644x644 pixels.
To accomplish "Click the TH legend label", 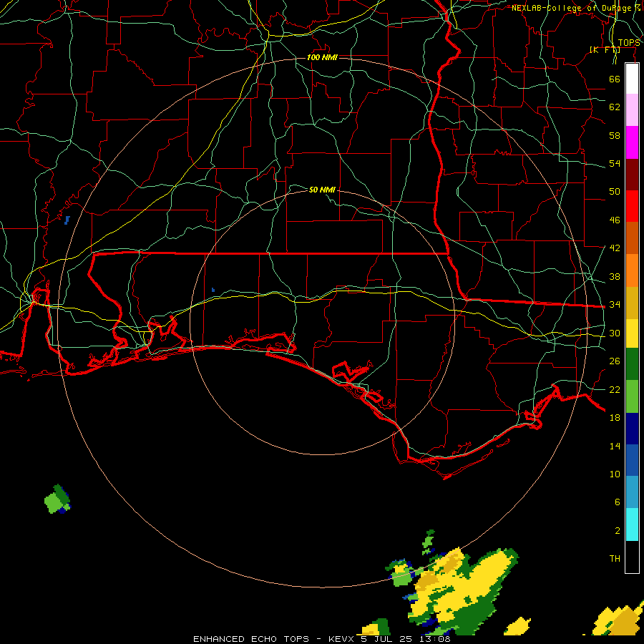I will pos(615,559).
